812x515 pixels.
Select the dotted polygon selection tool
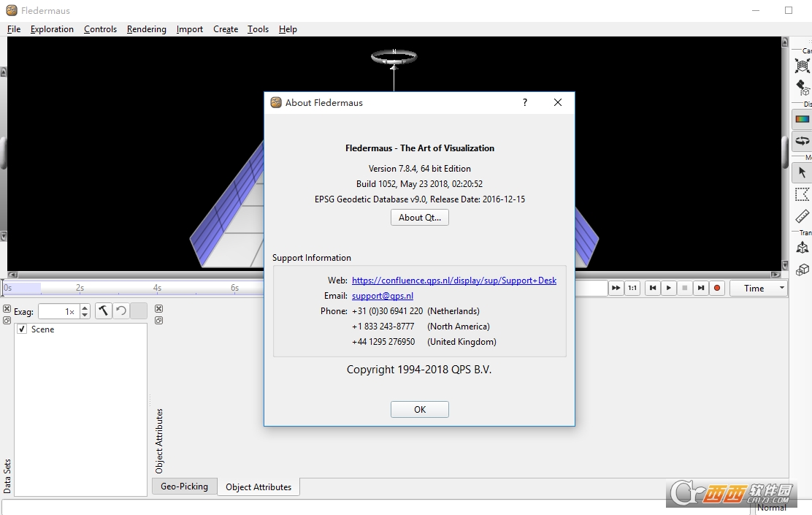point(803,194)
